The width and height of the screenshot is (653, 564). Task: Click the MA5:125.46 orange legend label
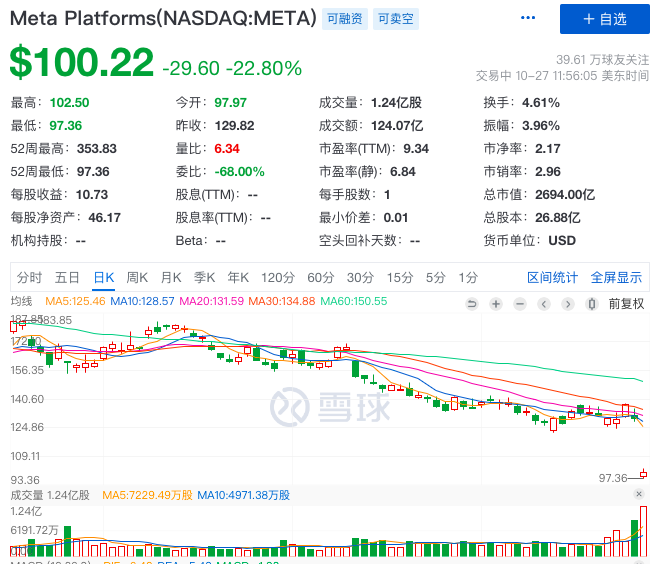pyautogui.click(x=76, y=301)
